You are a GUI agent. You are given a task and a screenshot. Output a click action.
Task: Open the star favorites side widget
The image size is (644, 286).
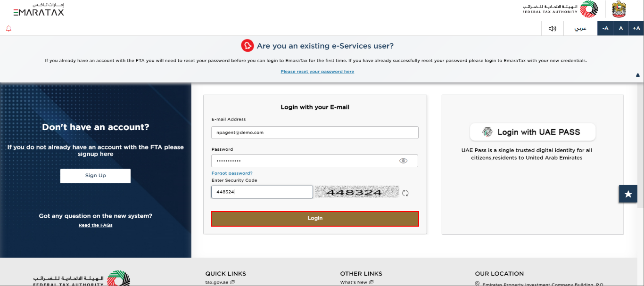[x=628, y=194]
